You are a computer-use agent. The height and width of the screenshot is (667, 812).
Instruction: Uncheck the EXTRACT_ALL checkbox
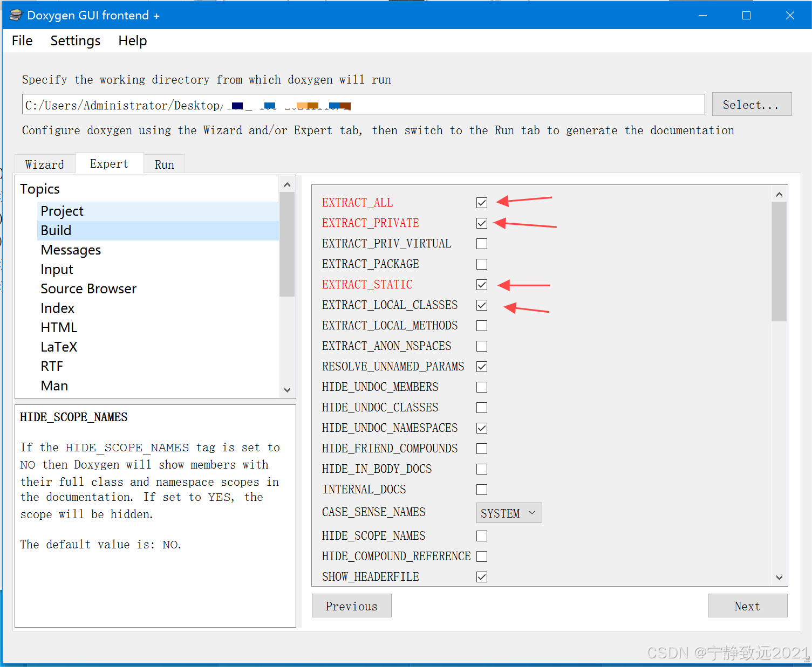pos(482,203)
